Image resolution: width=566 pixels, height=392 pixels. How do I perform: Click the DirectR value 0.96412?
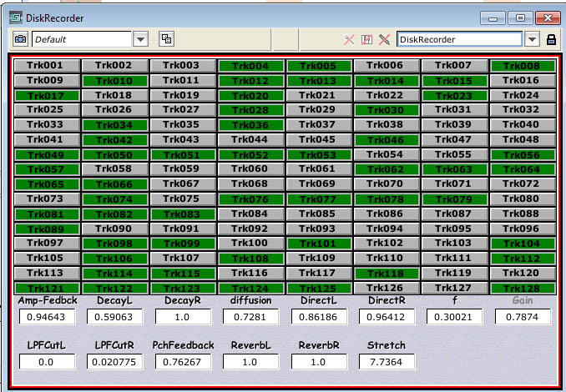[387, 317]
